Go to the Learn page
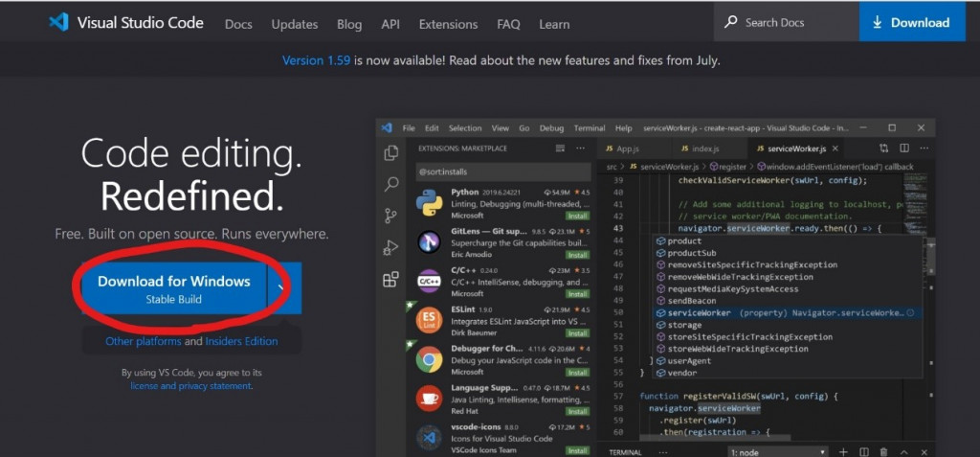This screenshot has width=980, height=457. tap(554, 24)
